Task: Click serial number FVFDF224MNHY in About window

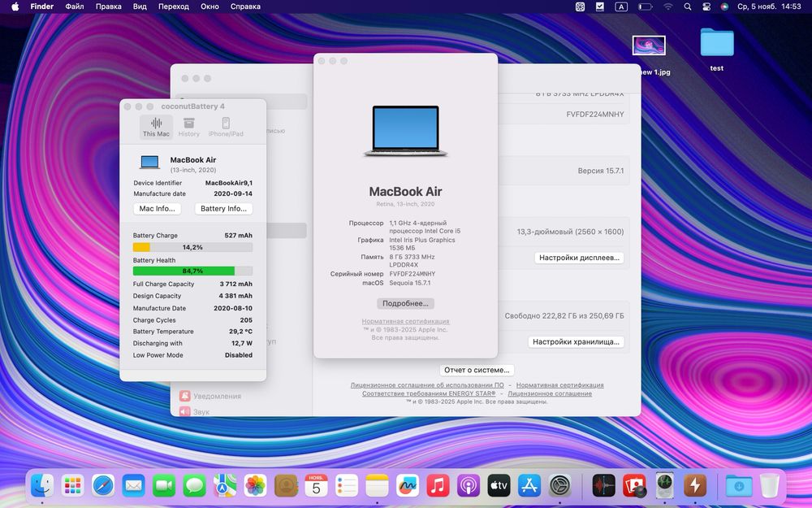Action: point(412,274)
